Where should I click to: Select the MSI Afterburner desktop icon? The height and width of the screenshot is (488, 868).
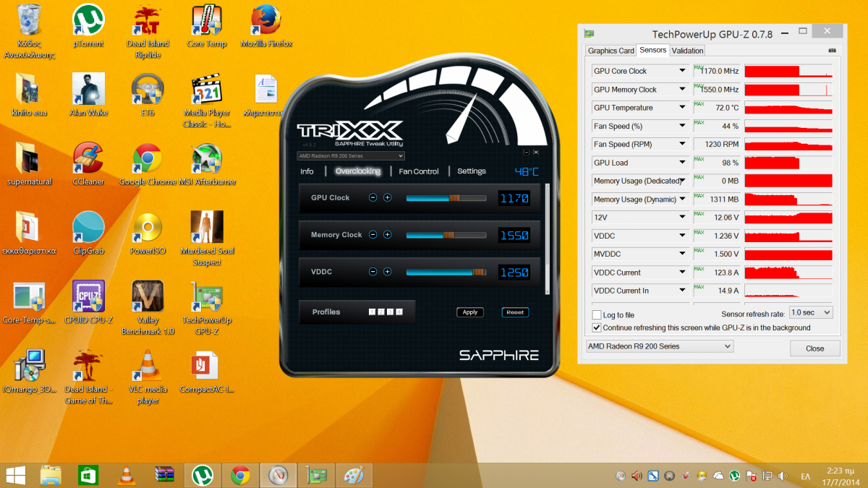tap(207, 166)
